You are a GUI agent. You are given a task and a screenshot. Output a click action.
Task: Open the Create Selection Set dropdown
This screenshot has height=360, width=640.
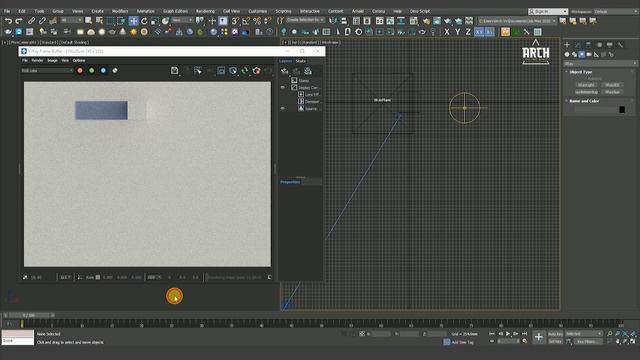pyautogui.click(x=305, y=20)
